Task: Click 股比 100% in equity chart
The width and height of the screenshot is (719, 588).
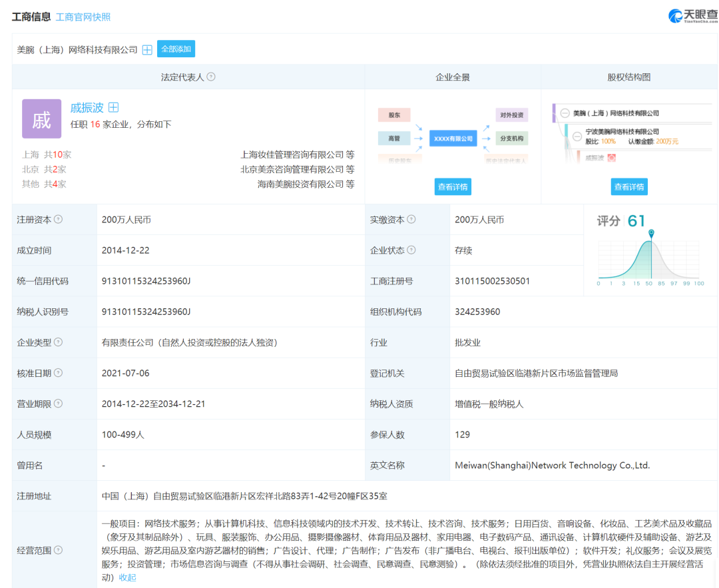Action: click(600, 141)
